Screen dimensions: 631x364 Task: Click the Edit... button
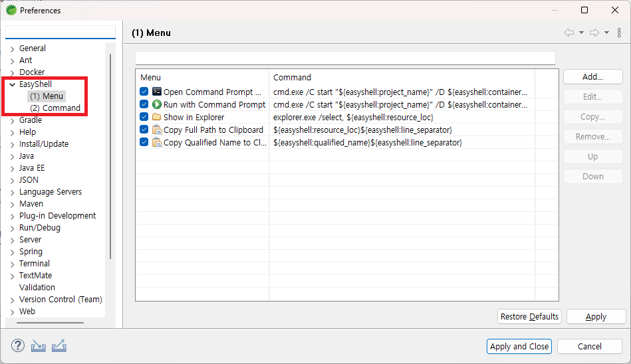coord(593,96)
